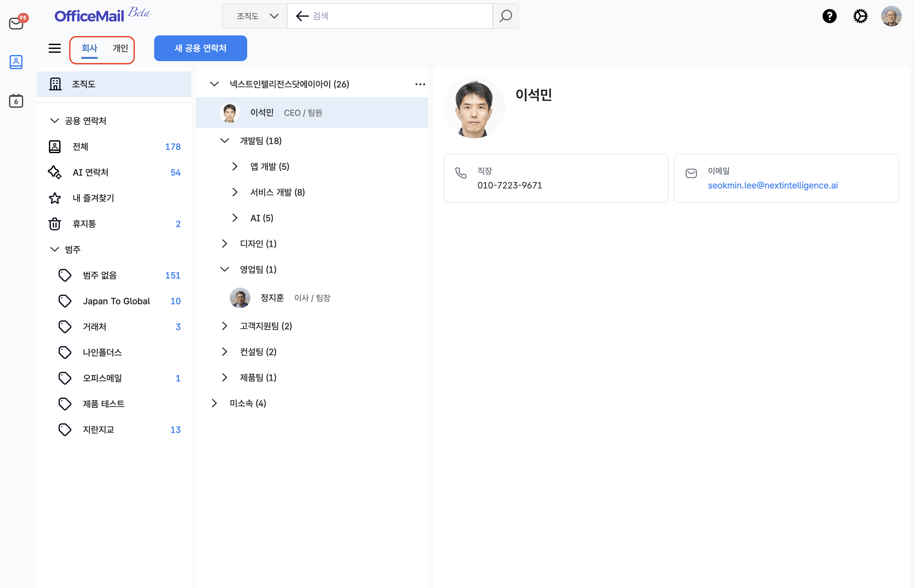The image size is (914, 588).
Task: Click 이석민's large profile photo
Action: tap(474, 108)
